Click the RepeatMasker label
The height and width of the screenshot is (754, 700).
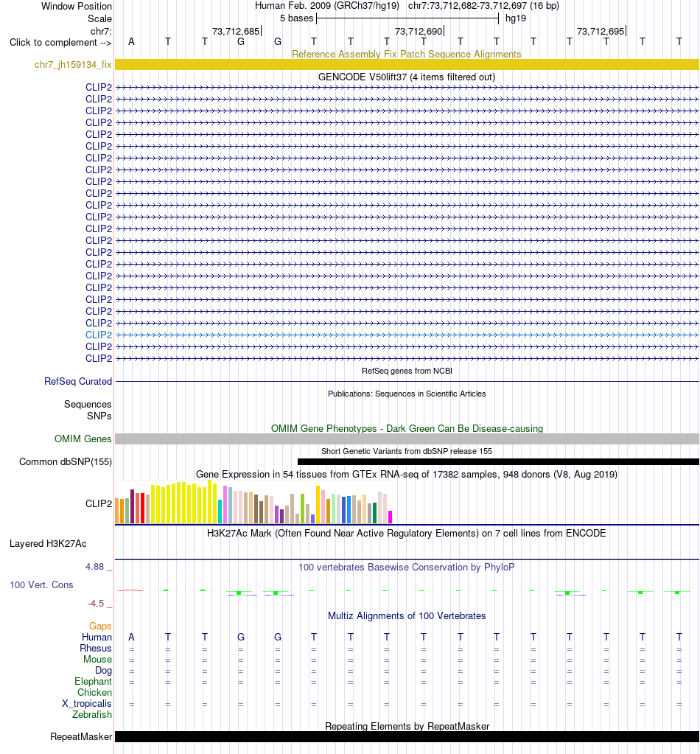click(81, 737)
